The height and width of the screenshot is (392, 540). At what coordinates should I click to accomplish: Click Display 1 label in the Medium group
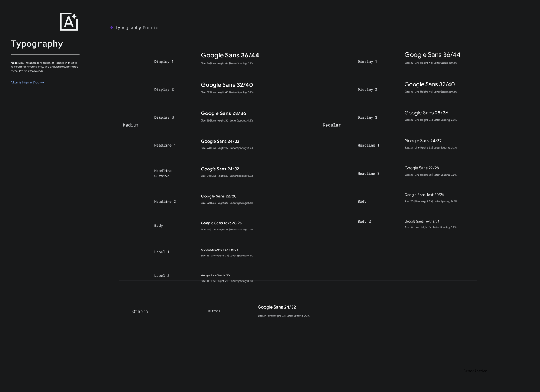(x=164, y=62)
